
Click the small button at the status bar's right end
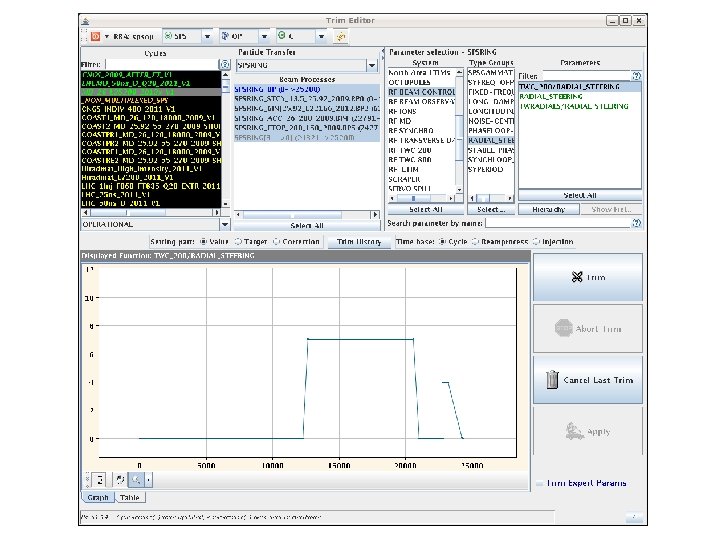point(635,517)
